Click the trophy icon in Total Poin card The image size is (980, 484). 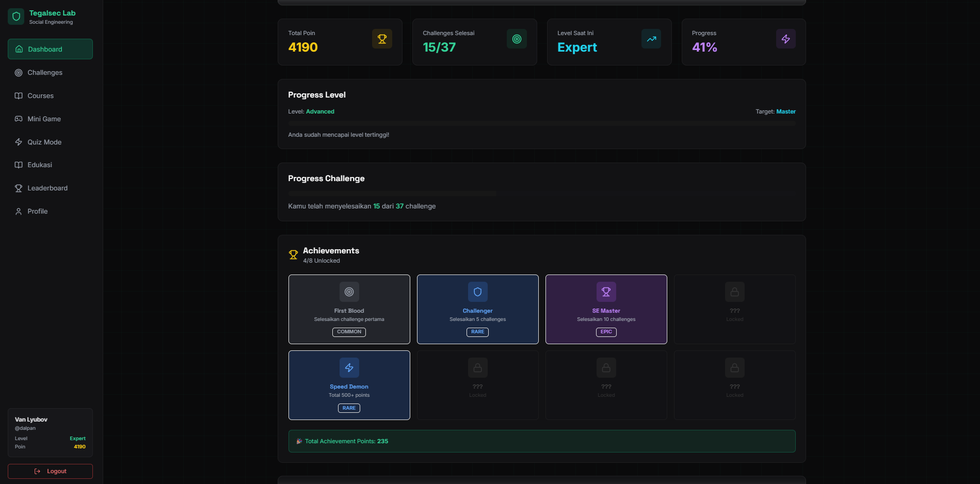[x=382, y=39]
